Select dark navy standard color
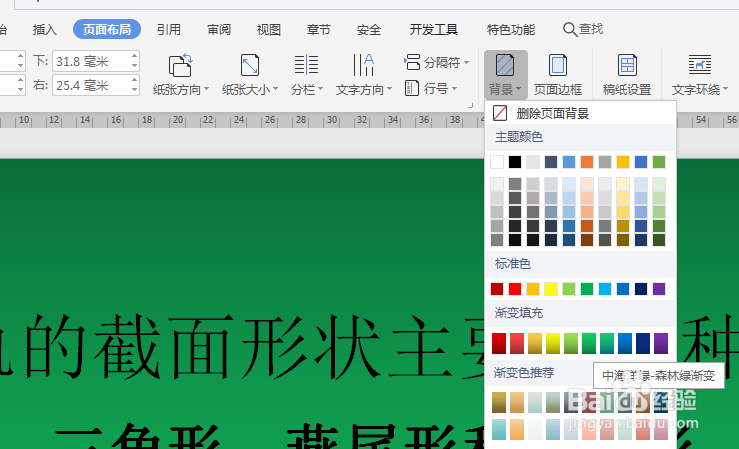The image size is (739, 449). click(x=641, y=289)
